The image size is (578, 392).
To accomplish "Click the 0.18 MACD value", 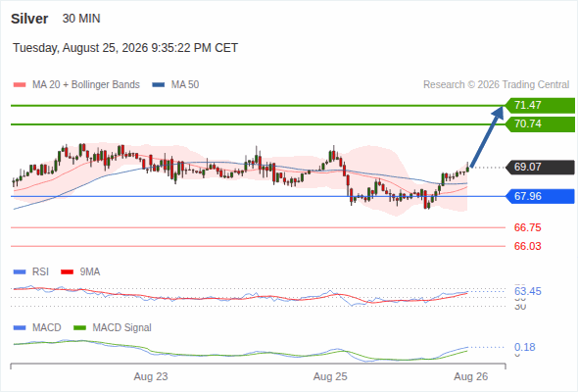I will pos(525,347).
